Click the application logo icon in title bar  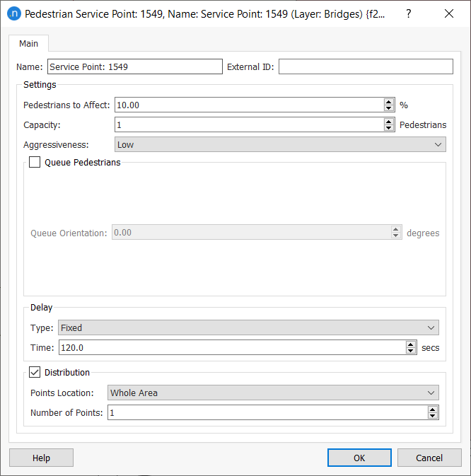(x=13, y=13)
